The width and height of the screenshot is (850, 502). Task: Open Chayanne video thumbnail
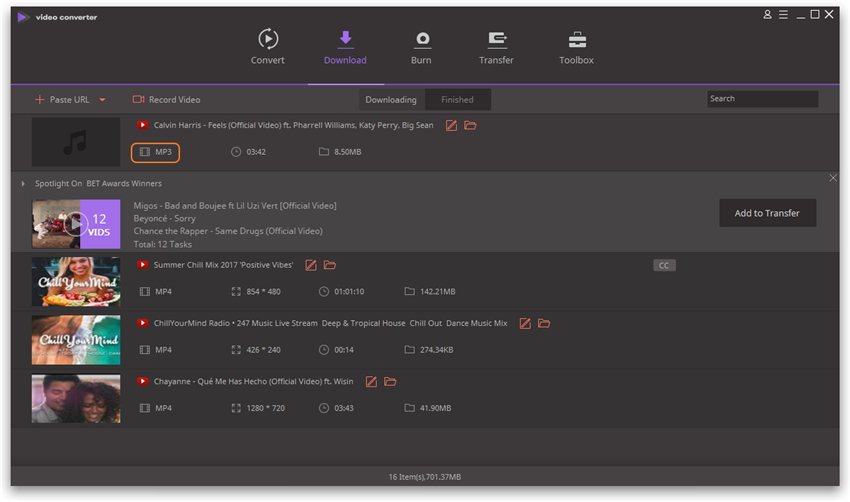(76, 398)
